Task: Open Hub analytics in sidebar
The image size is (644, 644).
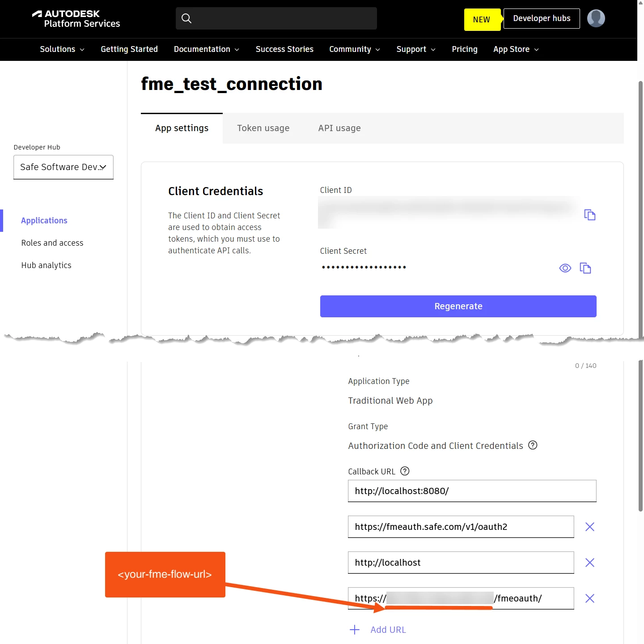Action: click(x=47, y=265)
